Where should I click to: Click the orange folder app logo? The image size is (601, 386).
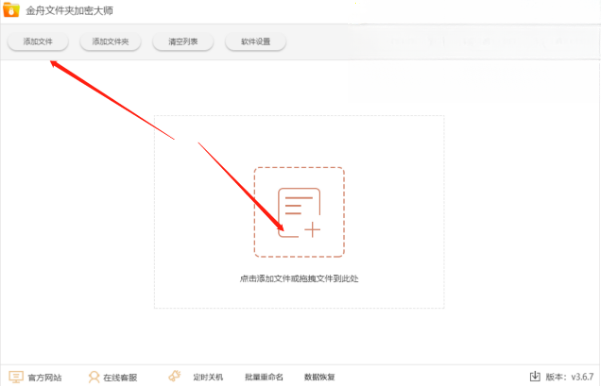(x=11, y=10)
